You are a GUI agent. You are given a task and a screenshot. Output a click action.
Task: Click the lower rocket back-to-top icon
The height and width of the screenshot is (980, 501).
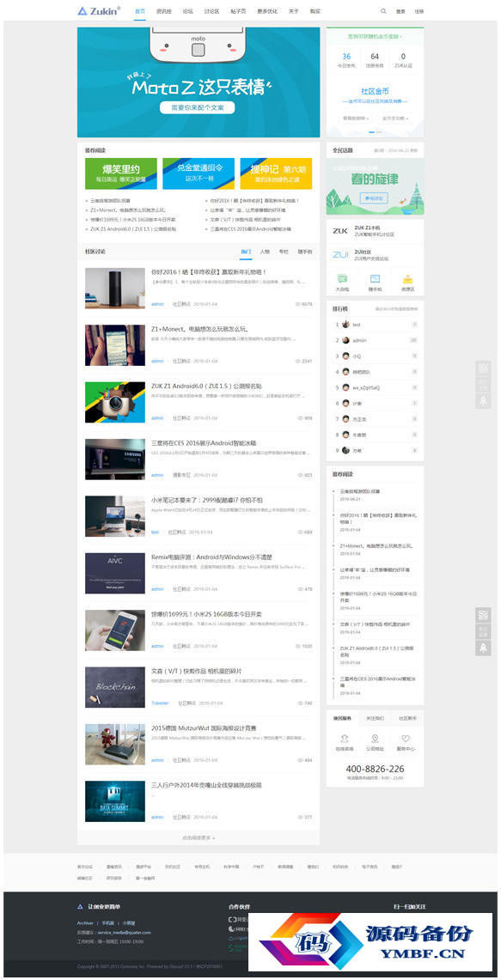[484, 648]
